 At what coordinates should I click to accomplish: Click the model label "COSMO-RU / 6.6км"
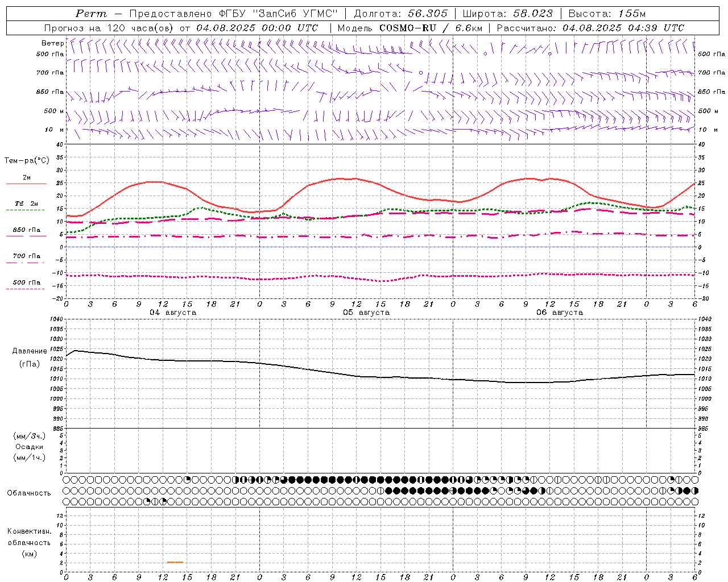(x=431, y=28)
